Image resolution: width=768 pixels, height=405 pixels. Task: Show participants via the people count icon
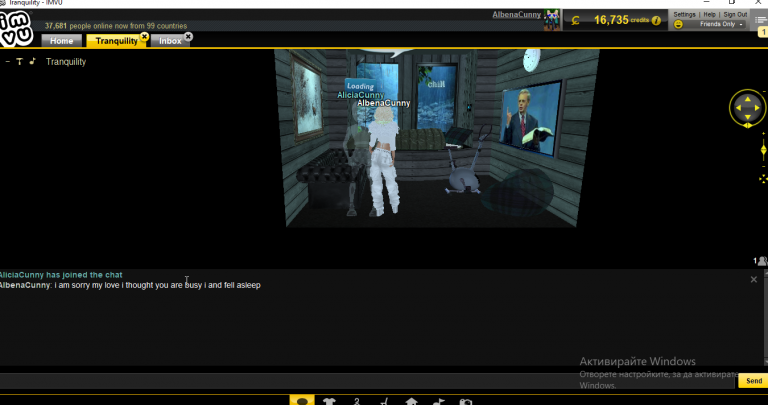coord(760,261)
